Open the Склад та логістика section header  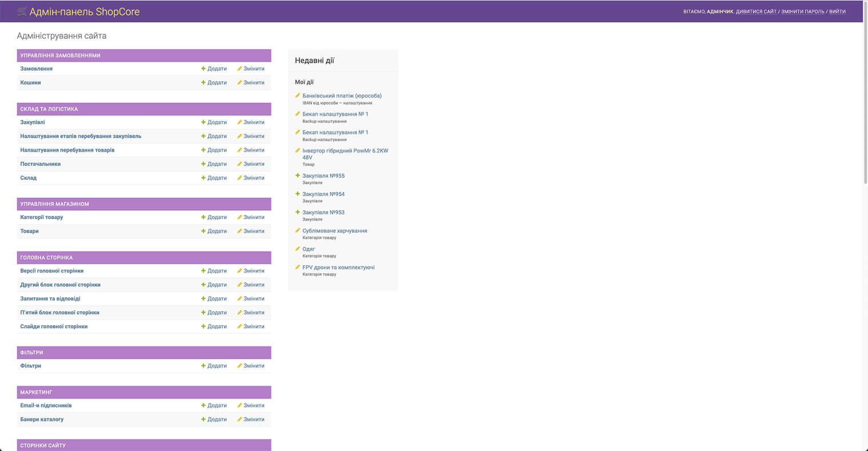pyautogui.click(x=49, y=109)
